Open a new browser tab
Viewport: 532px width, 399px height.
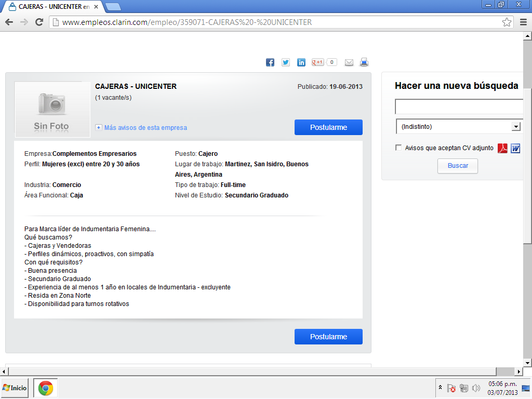tap(113, 6)
